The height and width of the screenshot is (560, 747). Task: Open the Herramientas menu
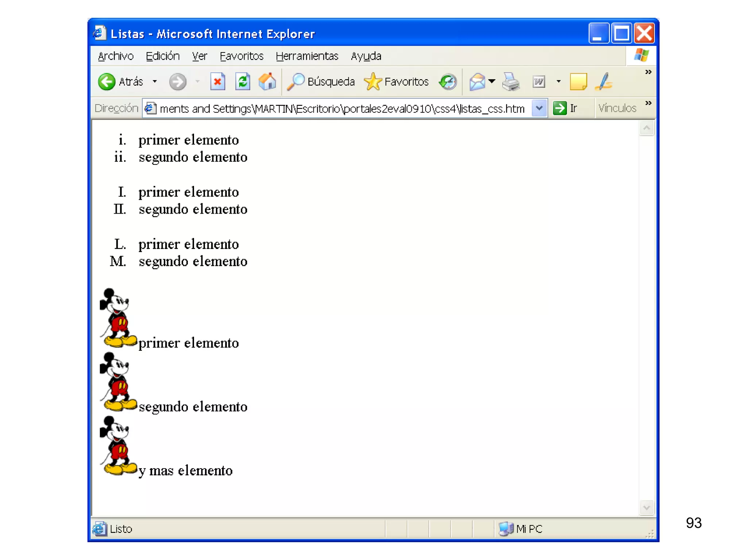pos(307,56)
